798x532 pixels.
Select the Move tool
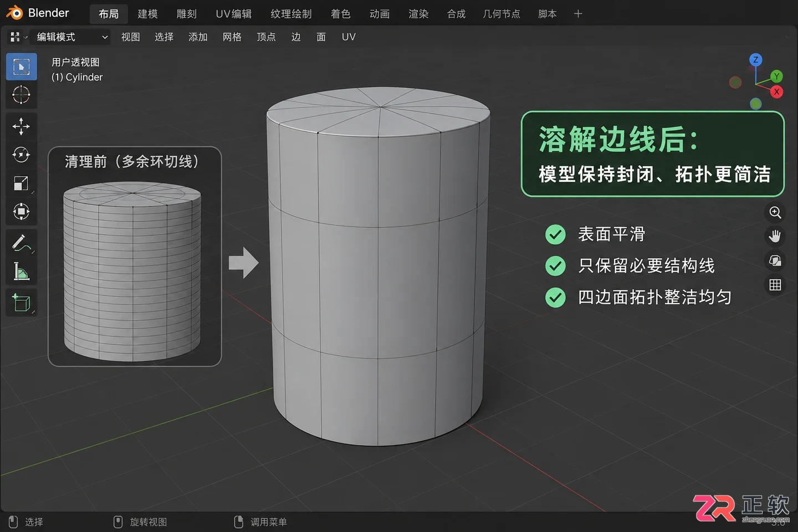[x=21, y=126]
